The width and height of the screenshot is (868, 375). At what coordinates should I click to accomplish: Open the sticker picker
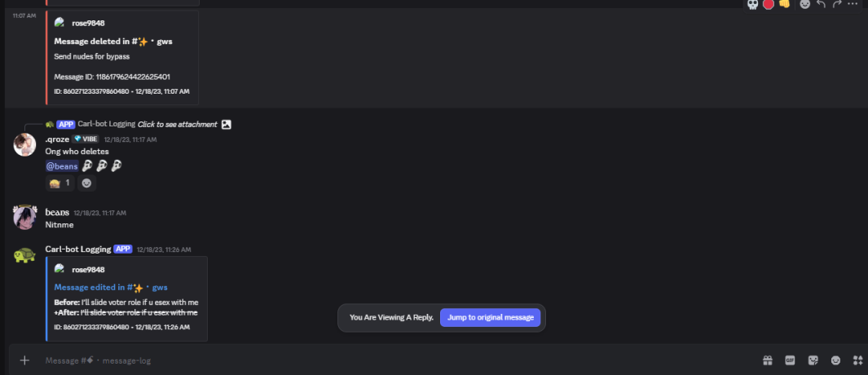[x=813, y=360]
